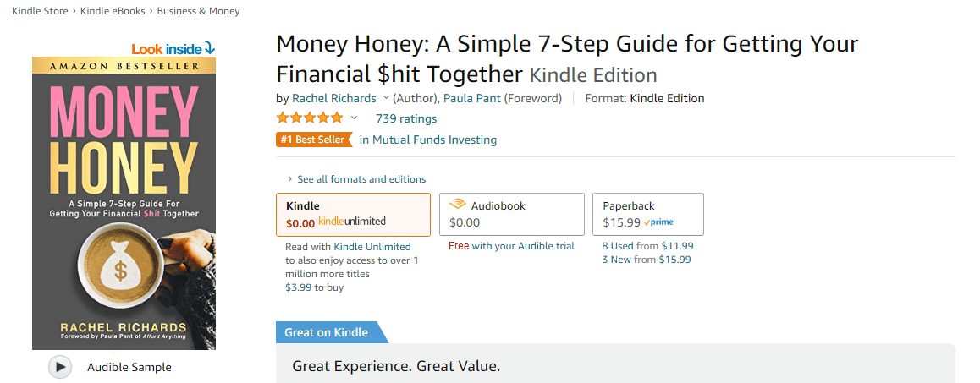Expand the star ratings breakdown chevron

point(354,118)
